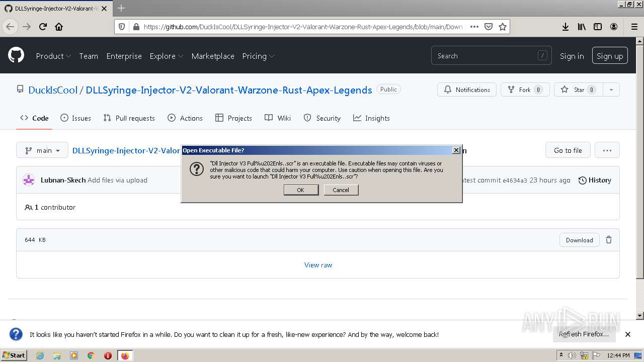Go back with Firefox back arrow

point(10,27)
